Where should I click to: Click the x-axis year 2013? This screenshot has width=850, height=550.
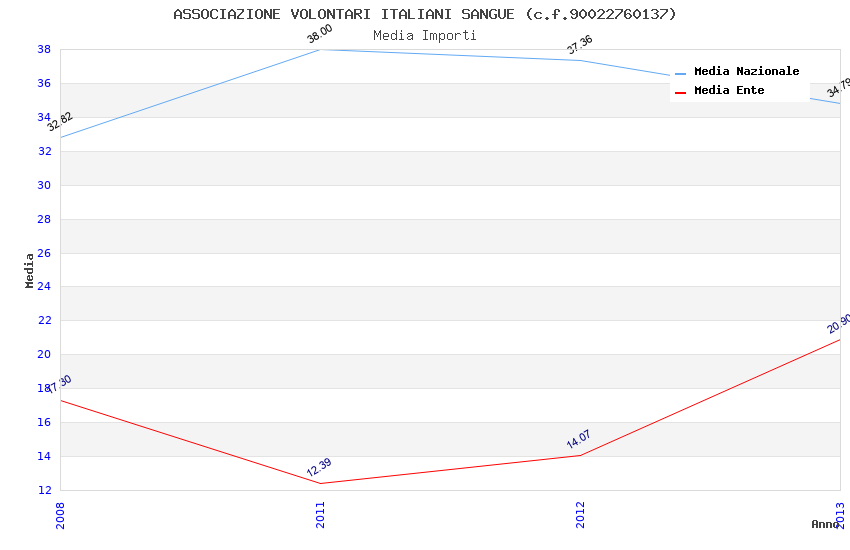pyautogui.click(x=841, y=515)
